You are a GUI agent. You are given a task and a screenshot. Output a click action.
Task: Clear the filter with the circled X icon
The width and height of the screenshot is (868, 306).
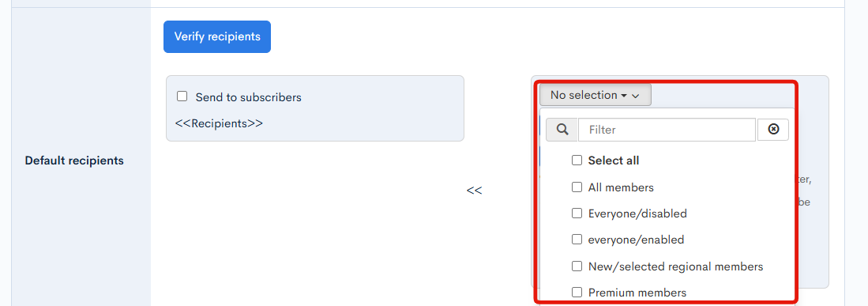click(773, 130)
